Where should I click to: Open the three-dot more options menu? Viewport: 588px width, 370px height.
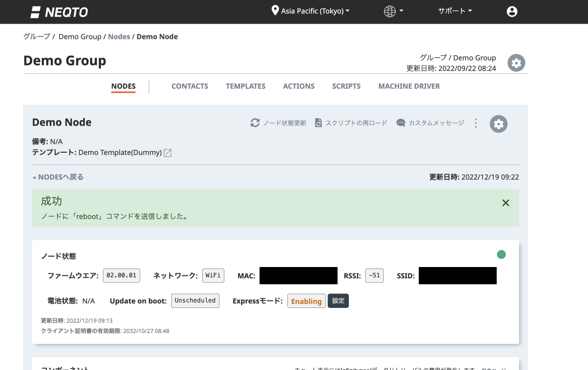475,123
